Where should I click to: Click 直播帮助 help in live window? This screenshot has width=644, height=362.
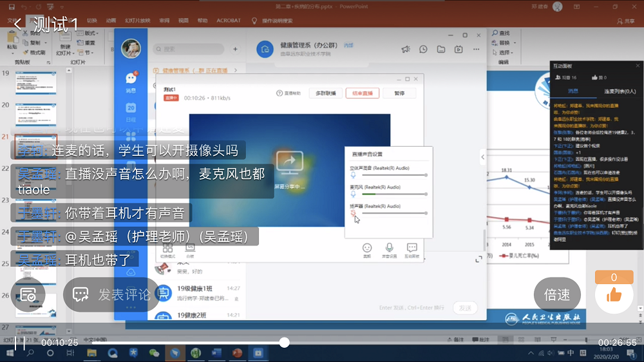click(289, 93)
